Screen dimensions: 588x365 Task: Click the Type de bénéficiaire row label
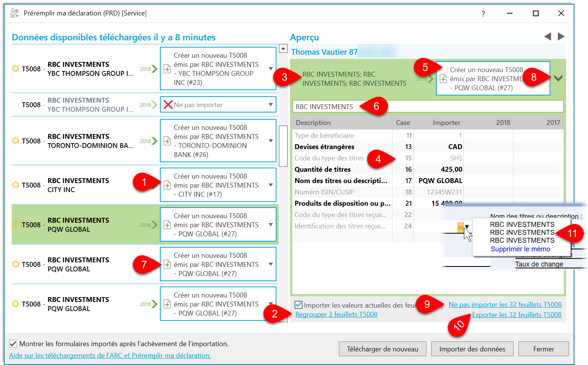324,136
